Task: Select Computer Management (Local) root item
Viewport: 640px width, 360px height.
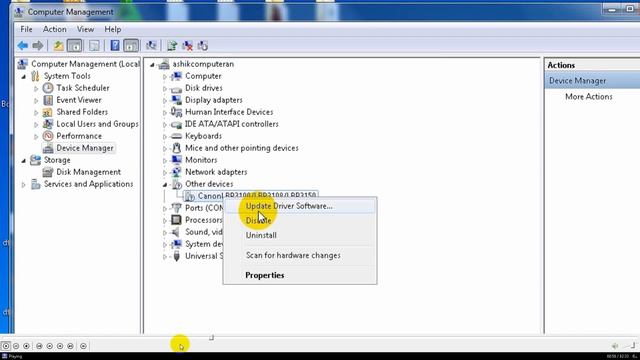Action: 85,64
